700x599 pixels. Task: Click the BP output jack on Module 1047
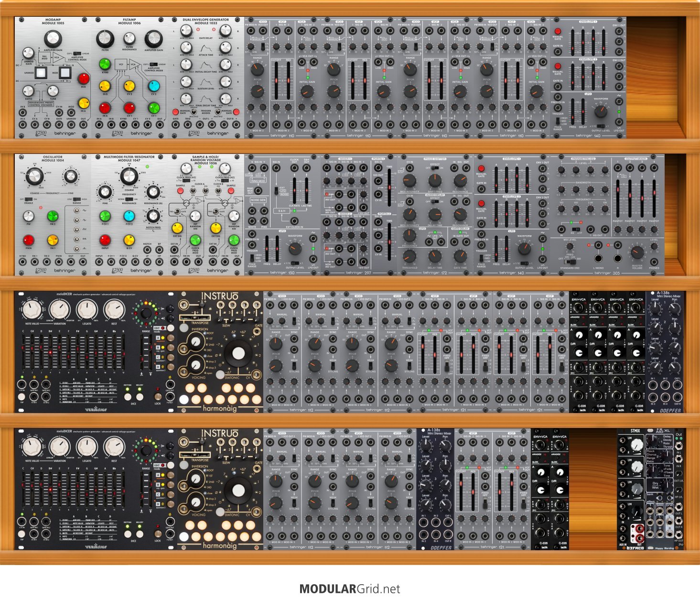coord(159,250)
